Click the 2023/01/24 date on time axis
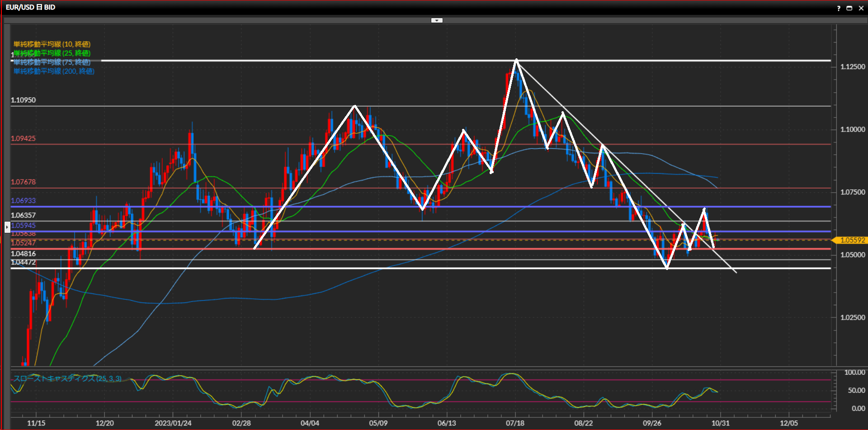 click(x=173, y=423)
